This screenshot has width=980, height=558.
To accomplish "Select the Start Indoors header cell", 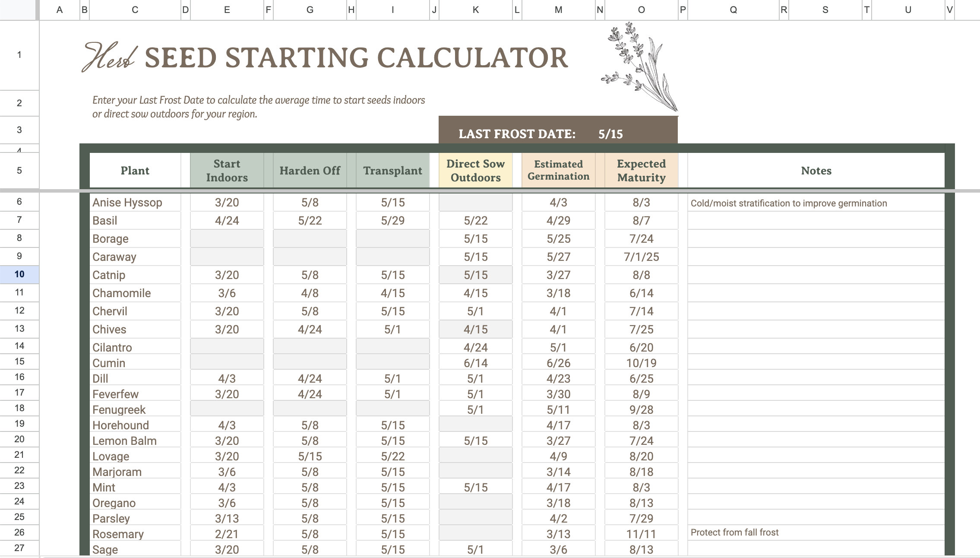I will tap(227, 170).
